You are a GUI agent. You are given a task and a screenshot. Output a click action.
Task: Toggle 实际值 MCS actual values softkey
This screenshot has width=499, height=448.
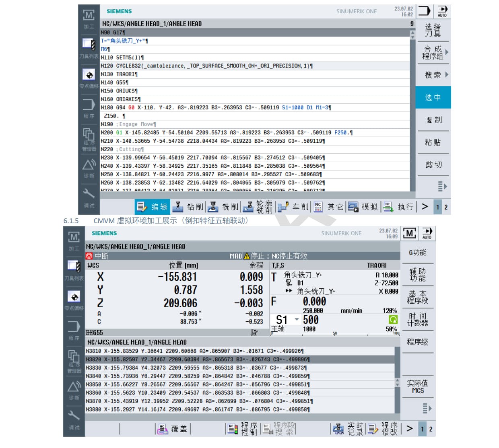point(418,386)
